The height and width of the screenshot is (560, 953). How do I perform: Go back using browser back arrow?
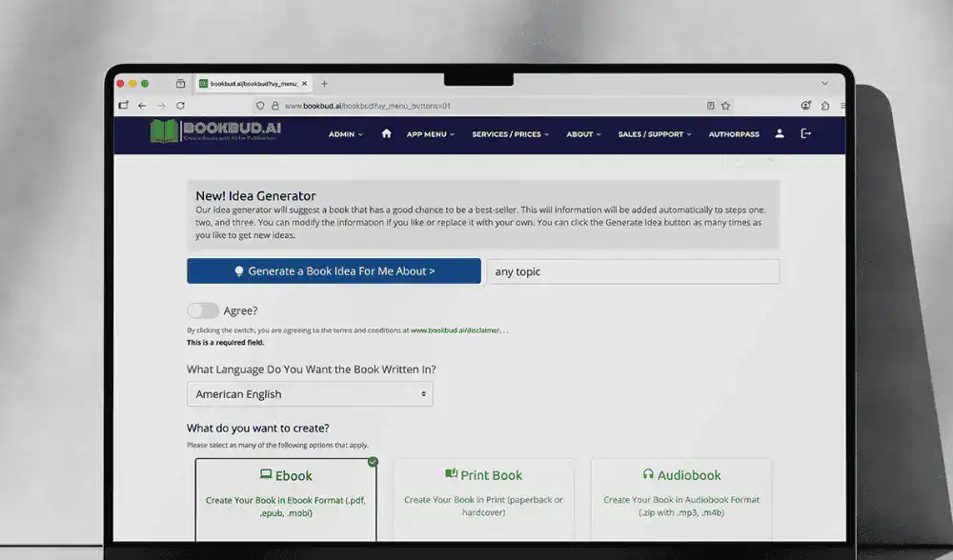(142, 106)
